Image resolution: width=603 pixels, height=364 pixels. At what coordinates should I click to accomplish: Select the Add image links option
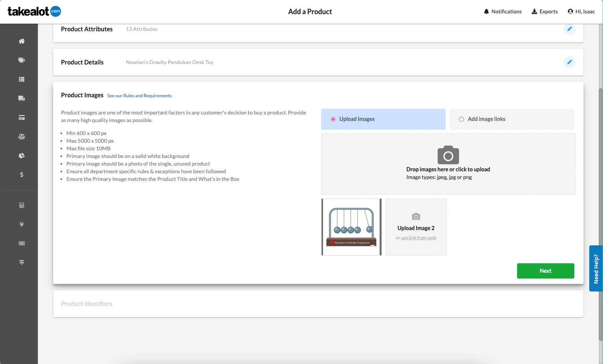461,119
